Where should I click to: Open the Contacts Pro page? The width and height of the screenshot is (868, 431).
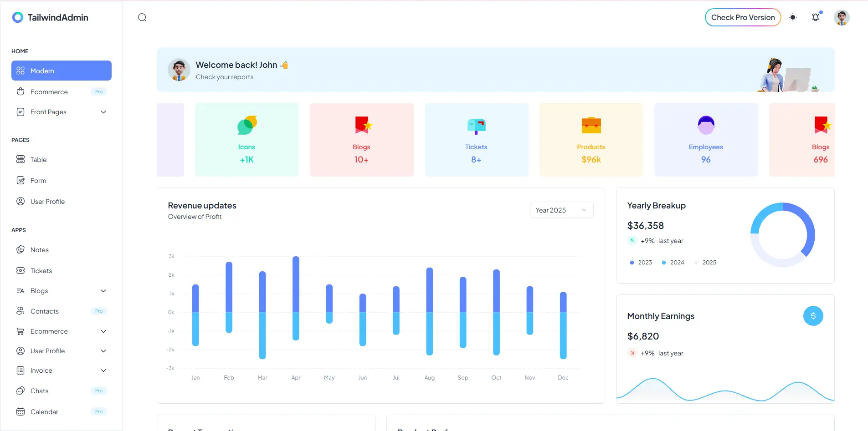tap(44, 311)
